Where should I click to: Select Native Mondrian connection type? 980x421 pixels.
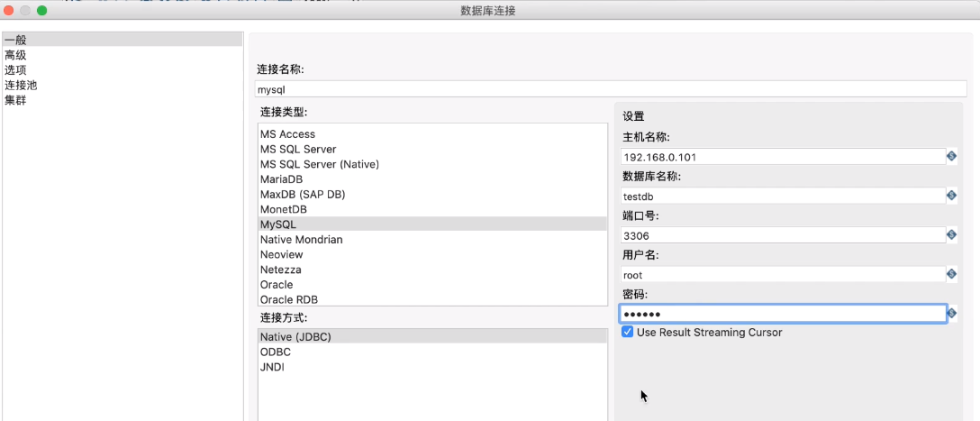[x=431, y=239]
